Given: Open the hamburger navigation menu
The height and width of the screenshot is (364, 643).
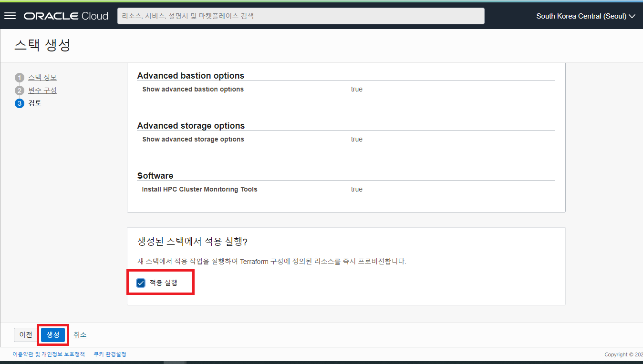Looking at the screenshot, I should [10, 16].
